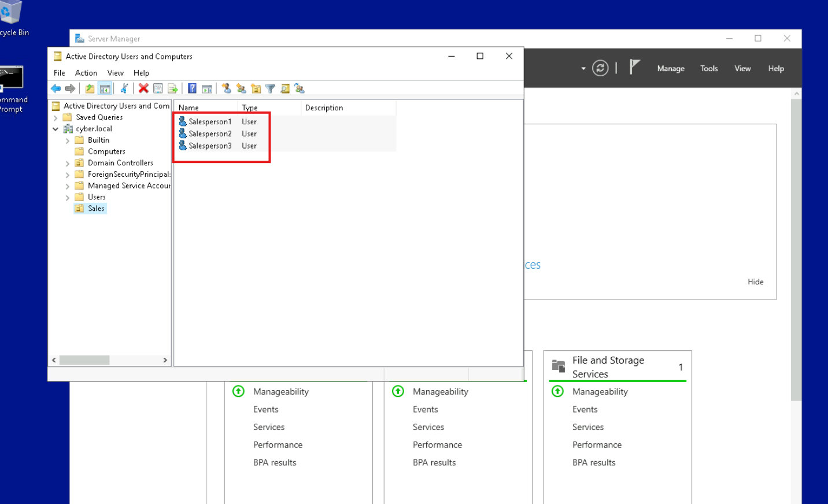Click the Hide link in Server Manager
828x504 pixels.
pyautogui.click(x=755, y=281)
